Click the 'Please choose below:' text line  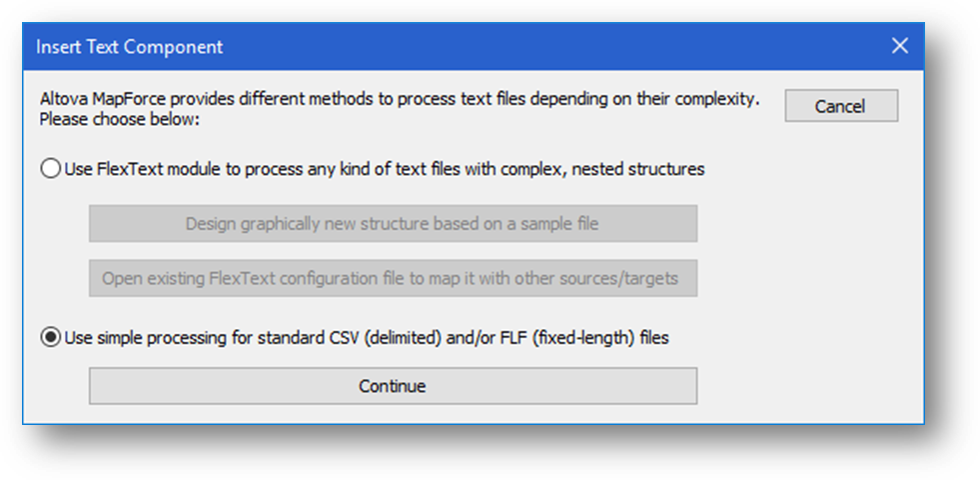[x=119, y=118]
